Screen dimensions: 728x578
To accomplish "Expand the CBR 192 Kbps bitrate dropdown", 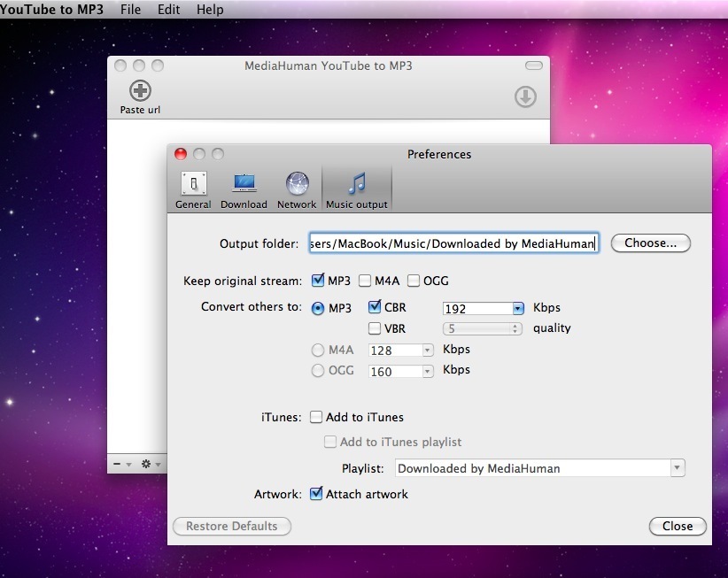I will pos(518,309).
